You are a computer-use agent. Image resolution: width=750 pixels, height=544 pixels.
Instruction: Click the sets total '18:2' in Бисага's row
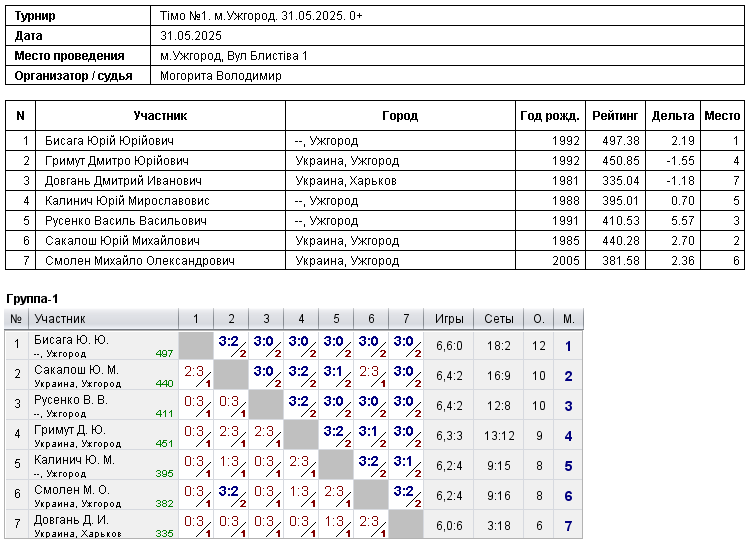[498, 346]
